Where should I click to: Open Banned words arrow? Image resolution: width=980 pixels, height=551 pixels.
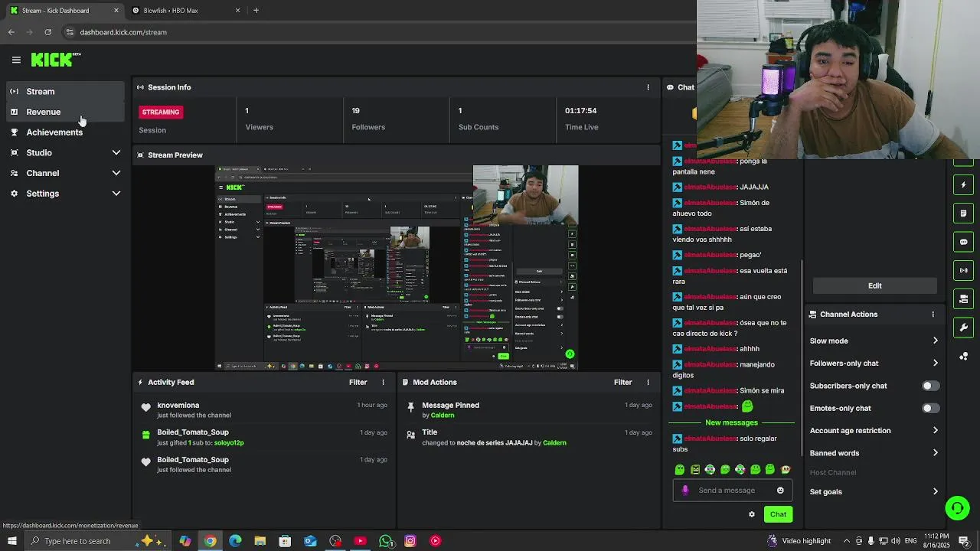click(x=935, y=453)
